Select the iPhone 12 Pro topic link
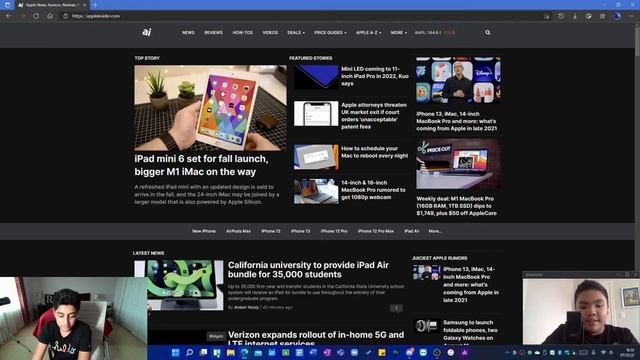The width and height of the screenshot is (640, 360). 334,231
